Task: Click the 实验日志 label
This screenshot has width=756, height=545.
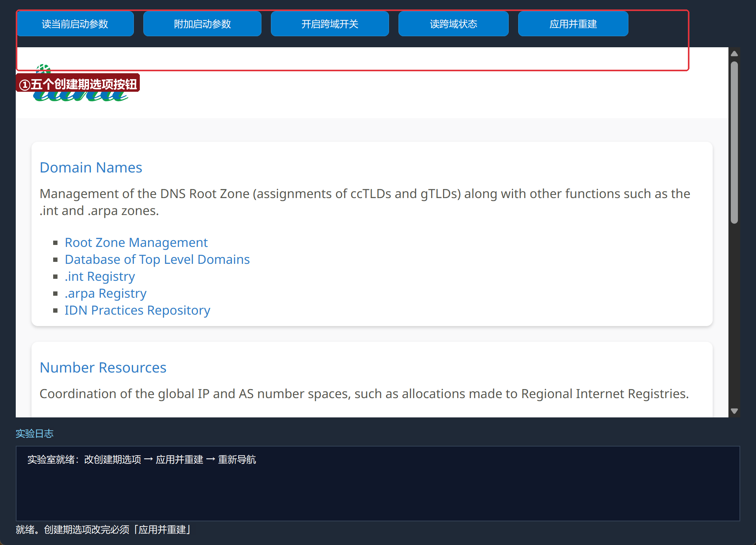Action: pyautogui.click(x=35, y=434)
